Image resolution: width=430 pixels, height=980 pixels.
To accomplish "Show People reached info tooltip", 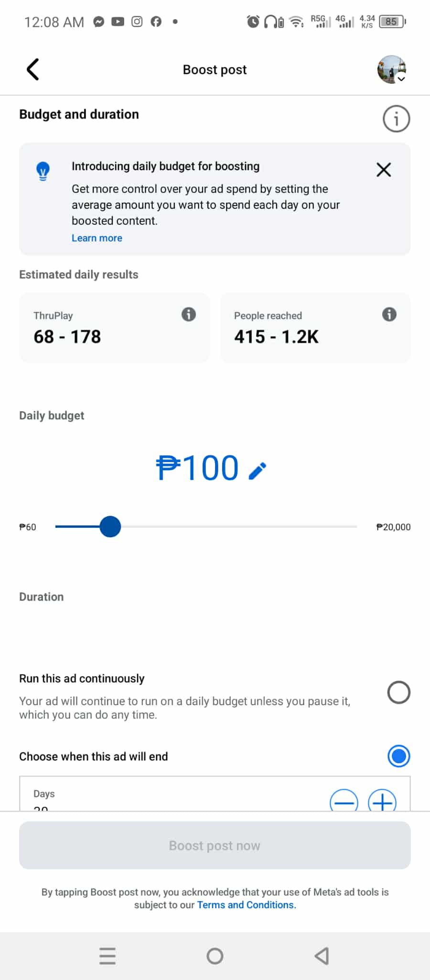I will coord(389,315).
